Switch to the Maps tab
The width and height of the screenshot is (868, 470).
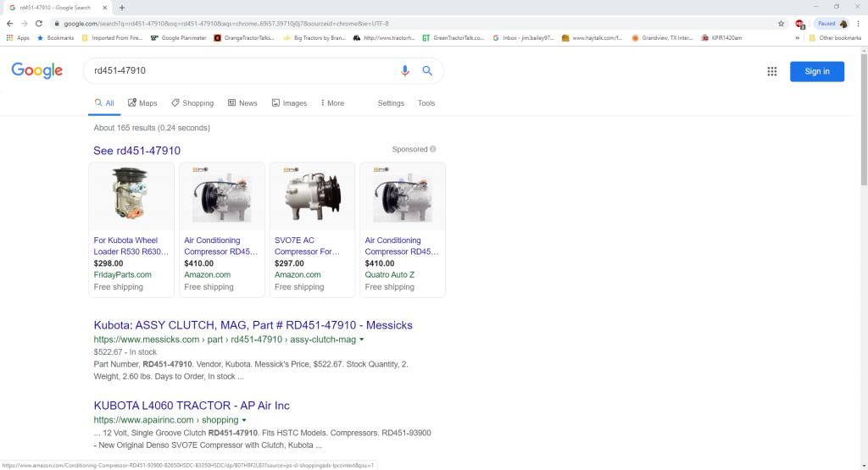click(x=142, y=103)
